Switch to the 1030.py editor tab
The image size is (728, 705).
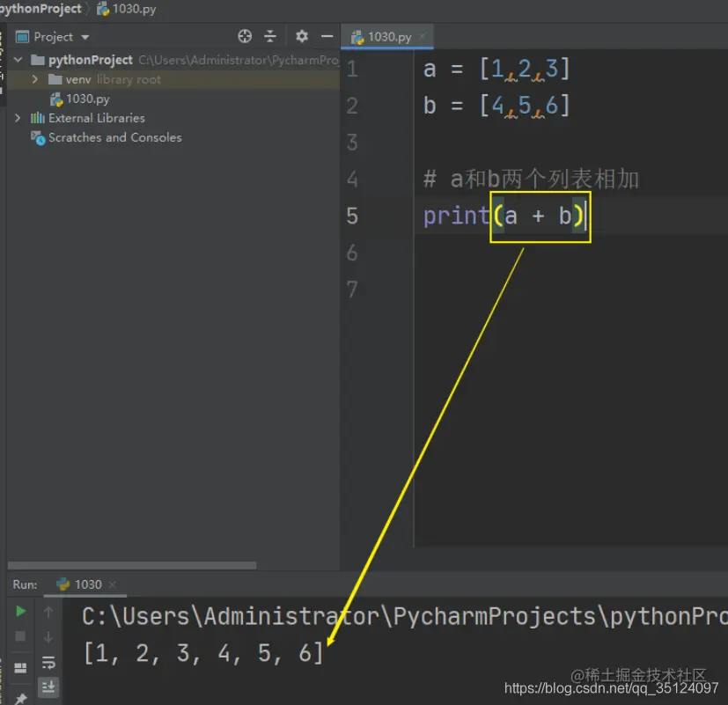[x=389, y=37]
